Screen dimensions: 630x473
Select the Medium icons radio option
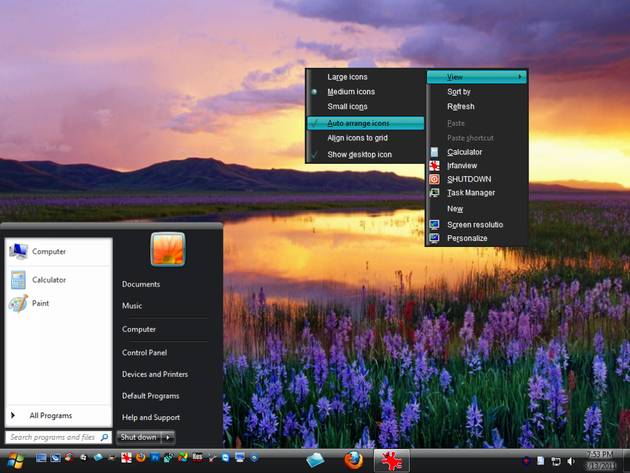click(350, 92)
